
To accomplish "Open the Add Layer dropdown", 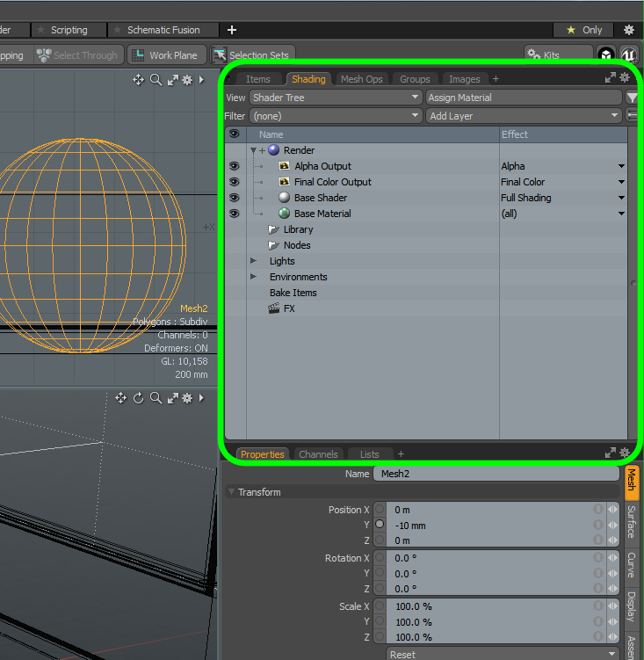I will [x=524, y=116].
